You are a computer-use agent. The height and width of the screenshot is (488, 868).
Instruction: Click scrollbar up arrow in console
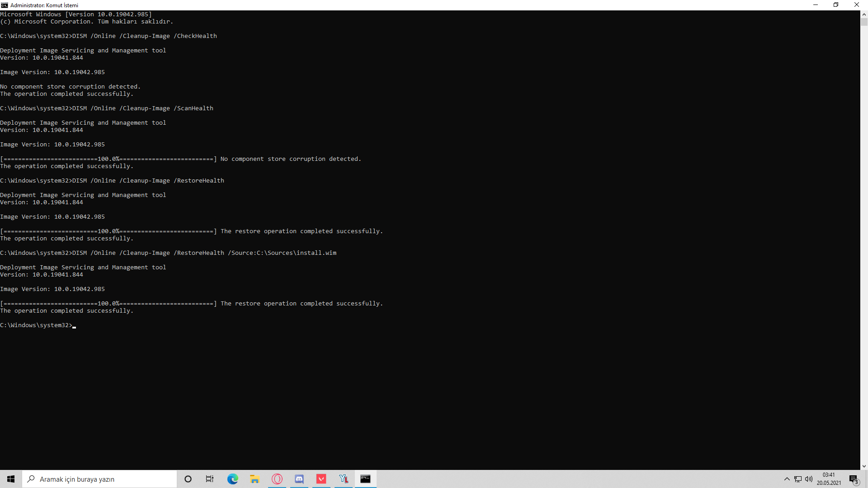pos(864,14)
